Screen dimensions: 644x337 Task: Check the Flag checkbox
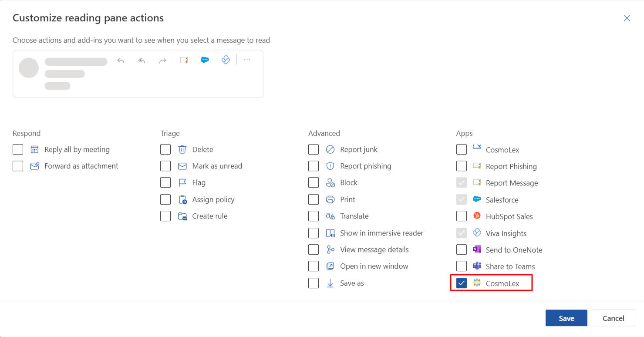pos(165,183)
